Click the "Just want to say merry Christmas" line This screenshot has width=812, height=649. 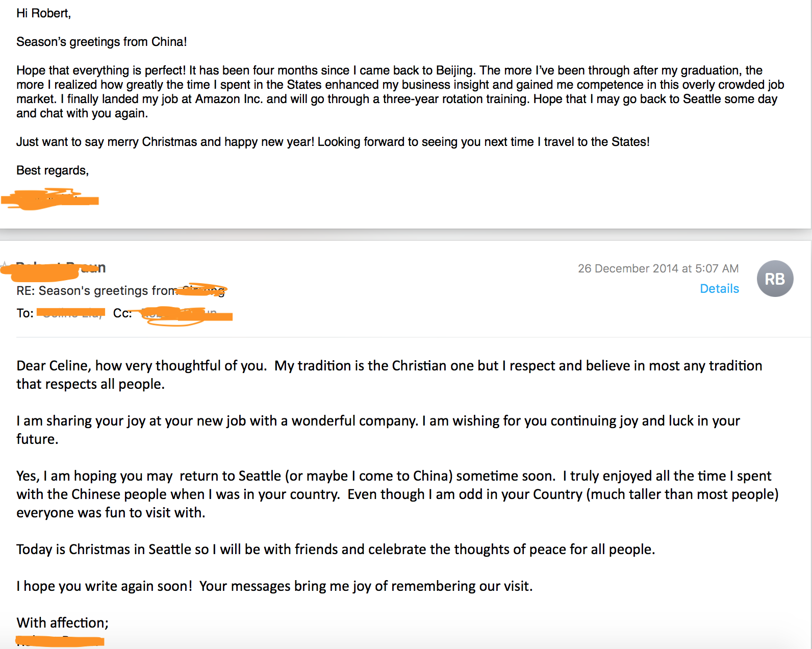(x=333, y=142)
